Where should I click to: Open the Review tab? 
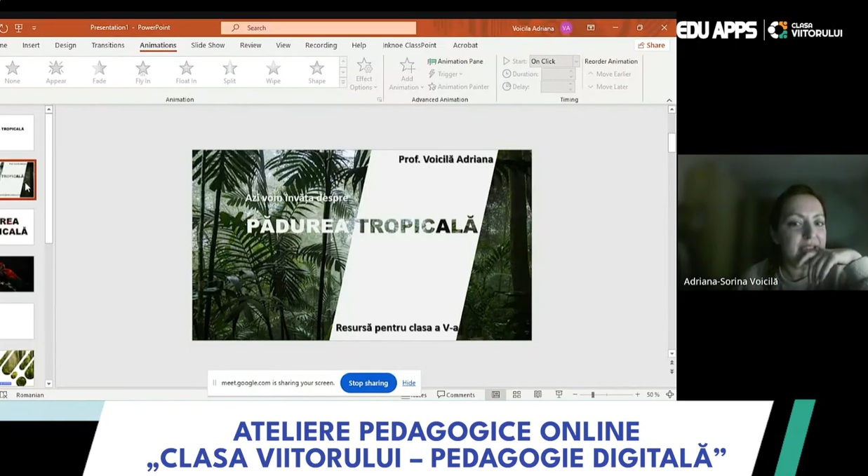(x=251, y=45)
